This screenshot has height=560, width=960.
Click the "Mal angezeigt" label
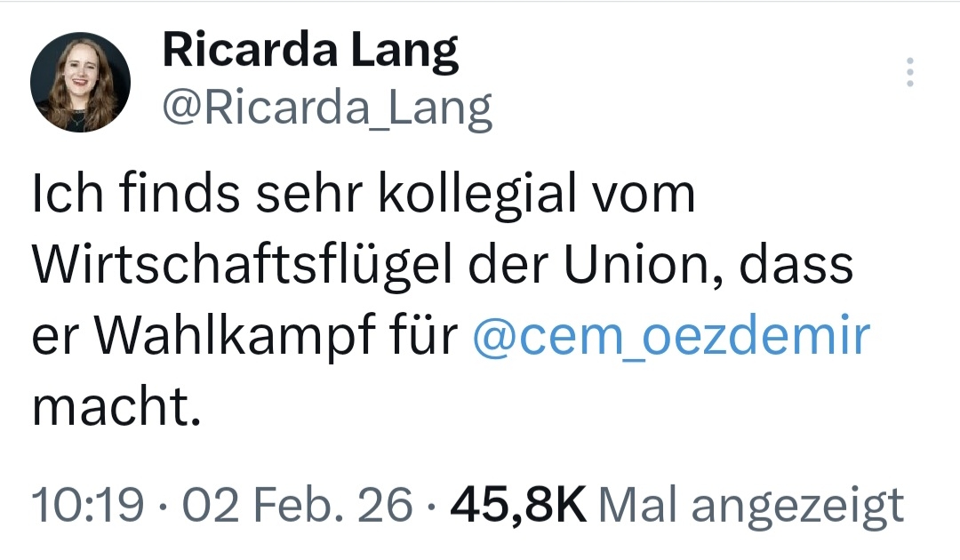point(752,506)
